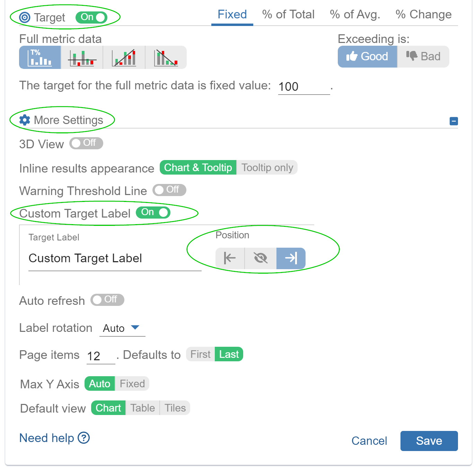
Task: Choose the descending trend chart icon
Action: click(166, 57)
